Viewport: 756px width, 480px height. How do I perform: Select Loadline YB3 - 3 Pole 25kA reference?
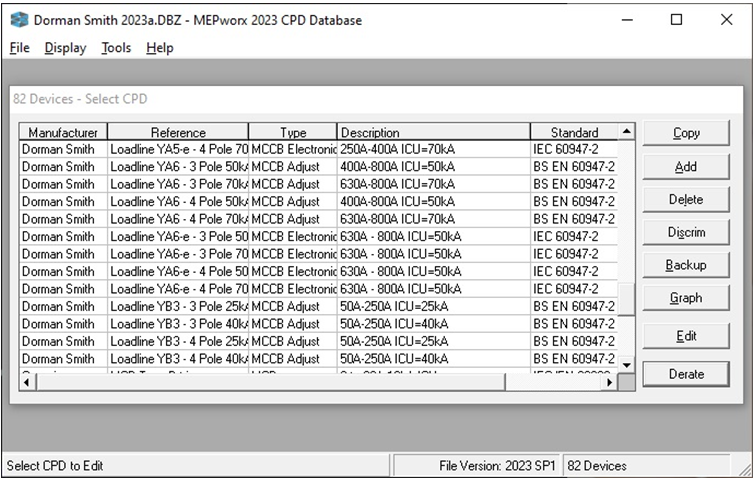pyautogui.click(x=178, y=307)
